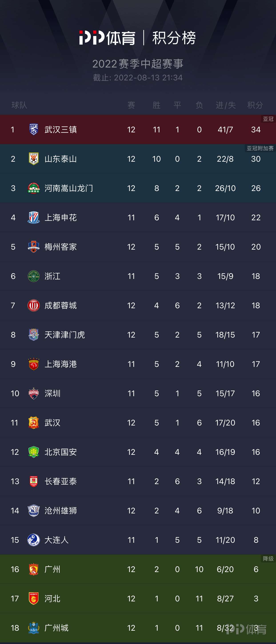
Task: Click the 降级 relegation zone tag
Action: point(268,559)
